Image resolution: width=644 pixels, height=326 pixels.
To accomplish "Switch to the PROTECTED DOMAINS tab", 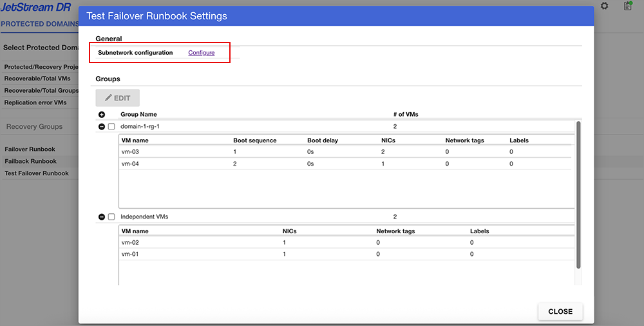I will pyautogui.click(x=39, y=24).
